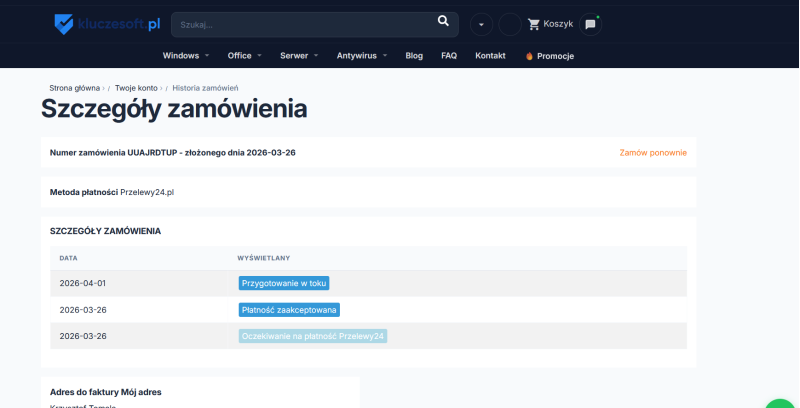Click into the Szukaj search field

300,24
